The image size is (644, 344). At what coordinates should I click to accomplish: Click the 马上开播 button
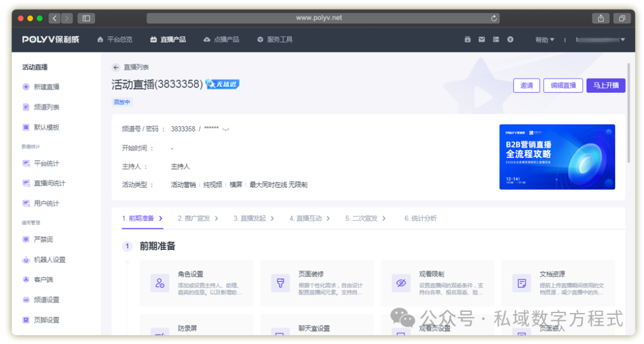click(x=605, y=85)
